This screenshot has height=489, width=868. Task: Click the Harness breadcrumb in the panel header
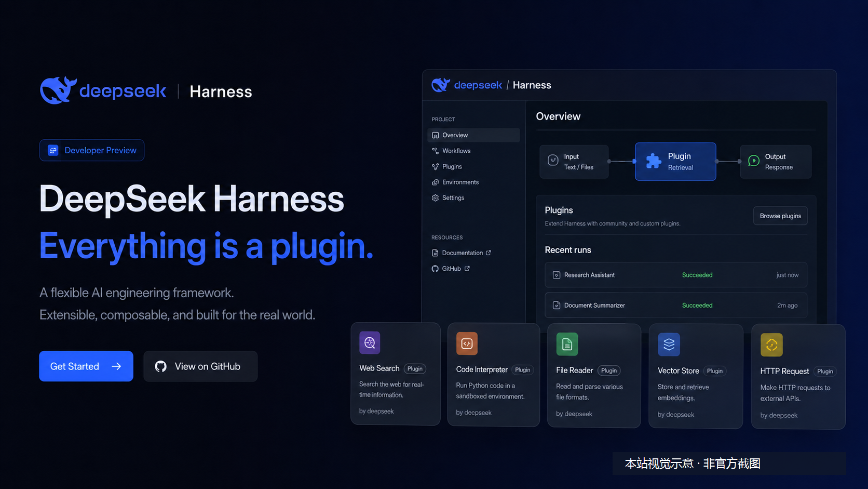(x=532, y=85)
